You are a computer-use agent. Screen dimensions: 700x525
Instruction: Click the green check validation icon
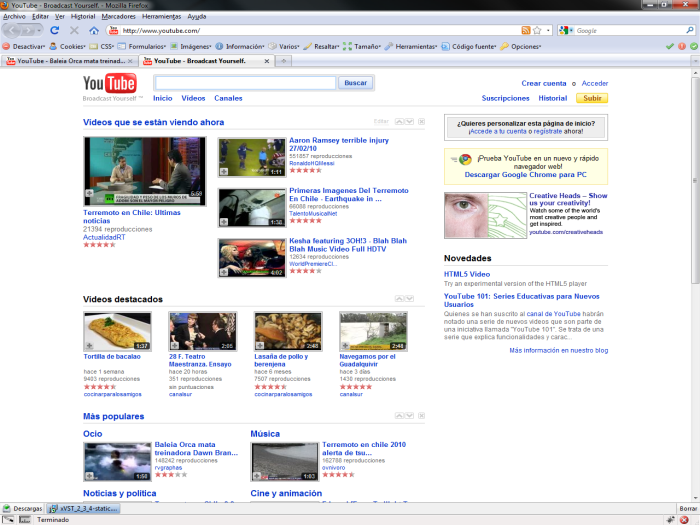(x=669, y=46)
